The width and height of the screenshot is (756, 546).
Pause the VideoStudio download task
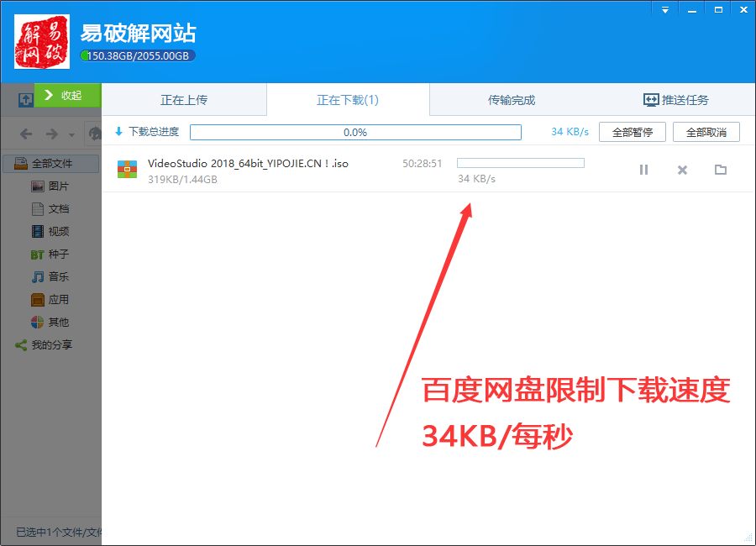click(643, 170)
